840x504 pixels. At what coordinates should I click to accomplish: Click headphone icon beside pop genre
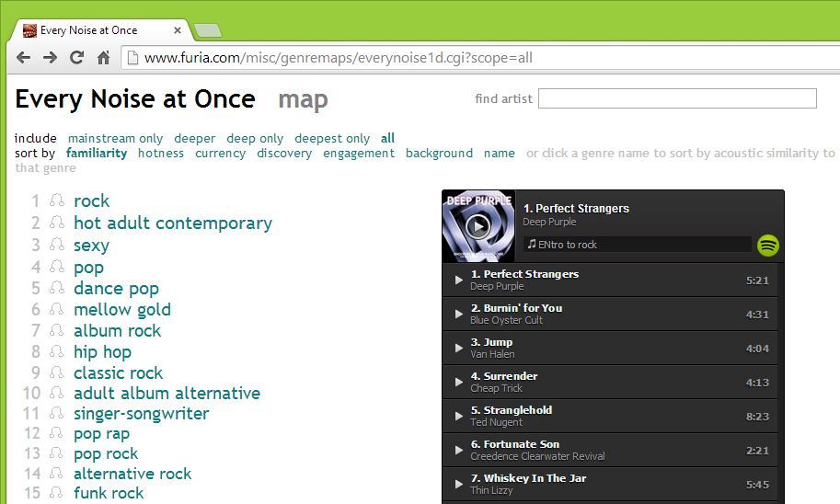click(x=57, y=267)
